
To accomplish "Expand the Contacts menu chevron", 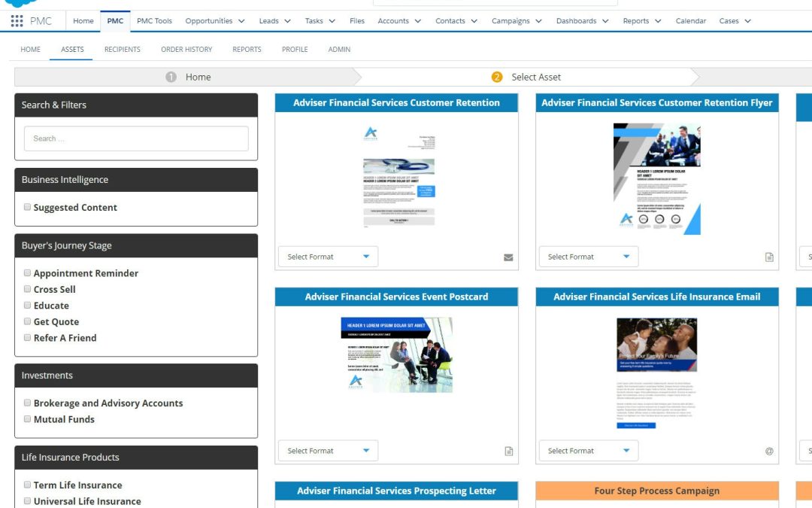I will point(474,21).
